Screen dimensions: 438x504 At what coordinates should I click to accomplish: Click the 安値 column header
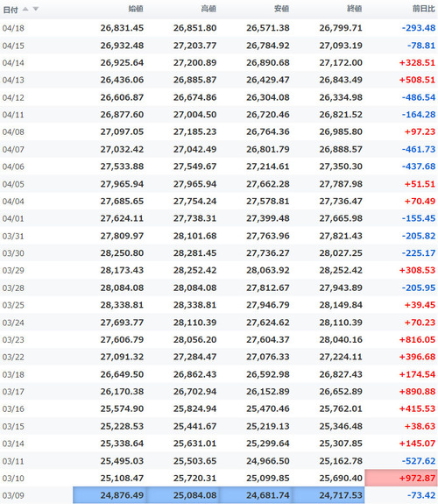[281, 9]
